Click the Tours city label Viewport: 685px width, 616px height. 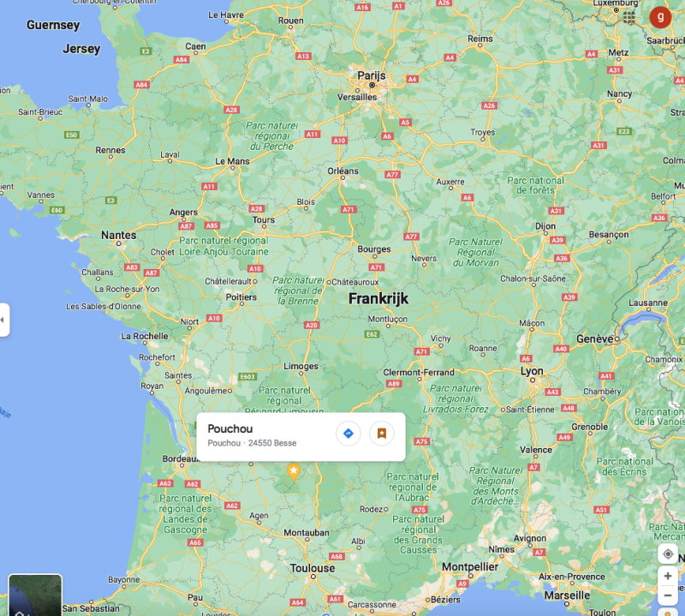[x=264, y=220]
